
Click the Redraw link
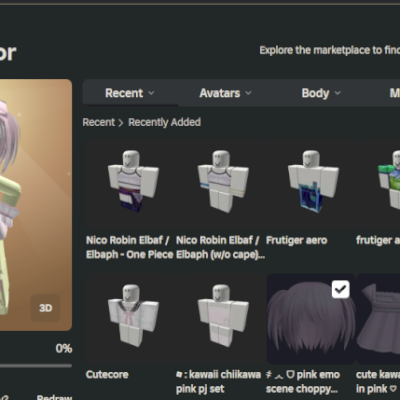(54, 397)
